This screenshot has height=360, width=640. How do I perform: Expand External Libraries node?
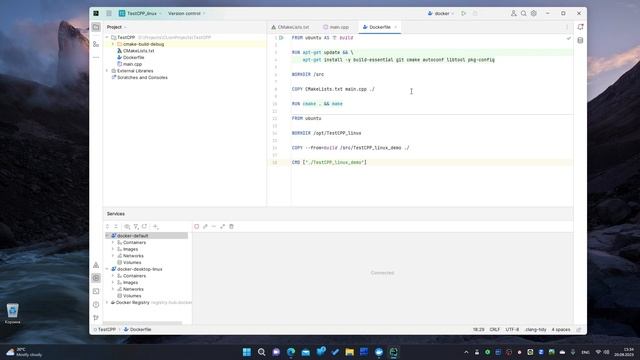tap(107, 71)
